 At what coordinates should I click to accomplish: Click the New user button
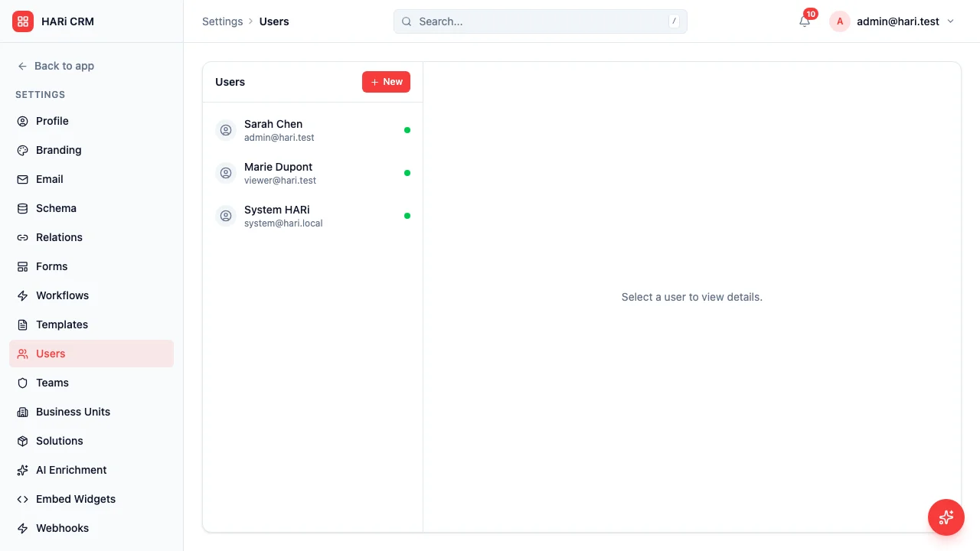(x=386, y=81)
